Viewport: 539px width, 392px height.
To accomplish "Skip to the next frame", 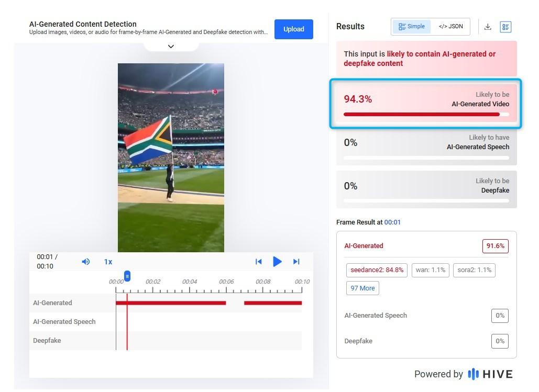I will [x=296, y=262].
